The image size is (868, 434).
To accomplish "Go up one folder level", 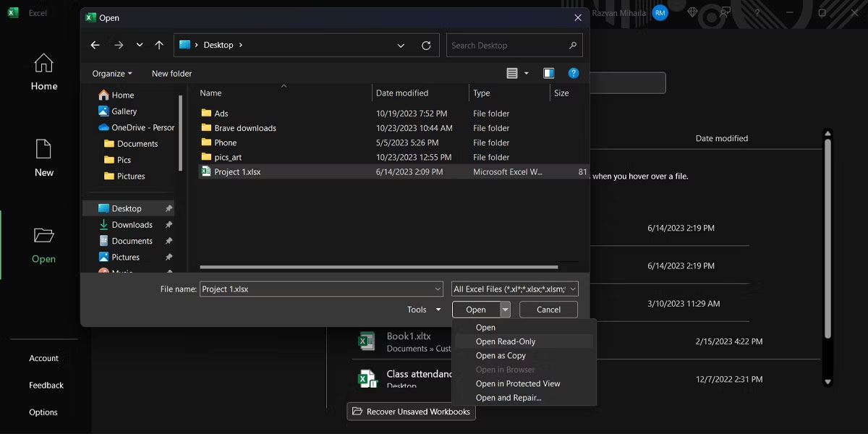I will pos(159,45).
